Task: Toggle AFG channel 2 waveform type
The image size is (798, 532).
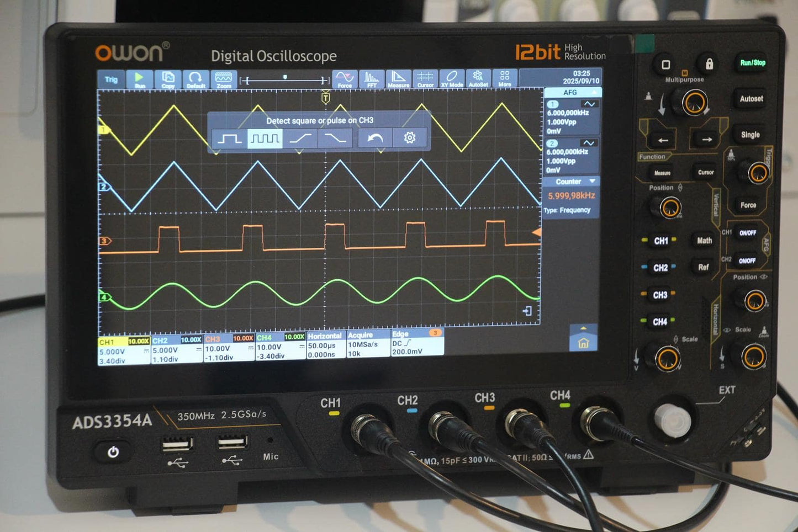Action: [x=588, y=143]
